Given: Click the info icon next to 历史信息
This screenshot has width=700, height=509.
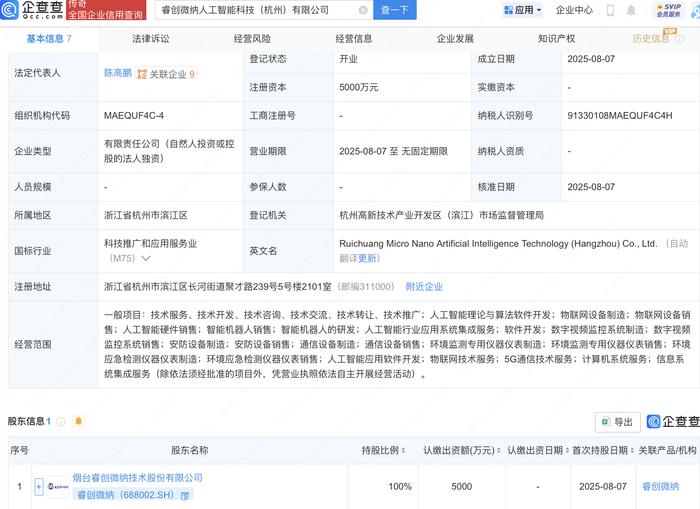Looking at the screenshot, I should click(x=679, y=39).
